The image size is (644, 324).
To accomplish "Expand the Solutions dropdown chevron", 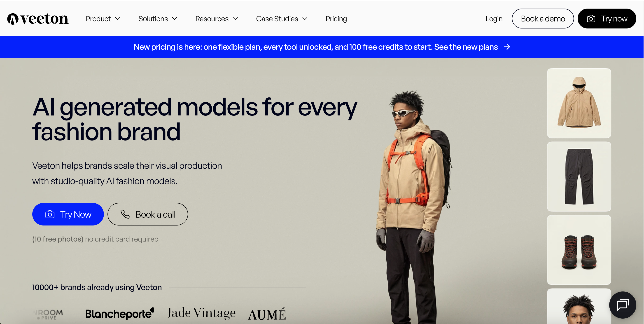I will pyautogui.click(x=175, y=19).
